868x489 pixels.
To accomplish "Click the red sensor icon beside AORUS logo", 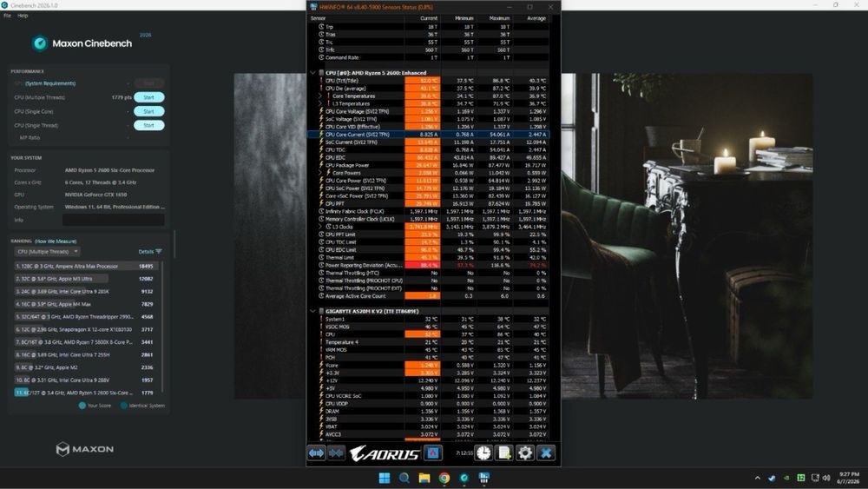I will coord(433,453).
